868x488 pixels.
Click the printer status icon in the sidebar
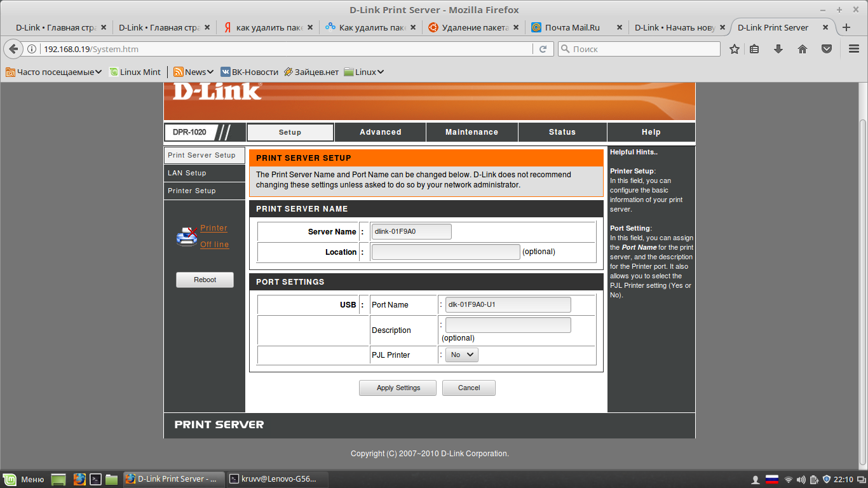coord(187,236)
